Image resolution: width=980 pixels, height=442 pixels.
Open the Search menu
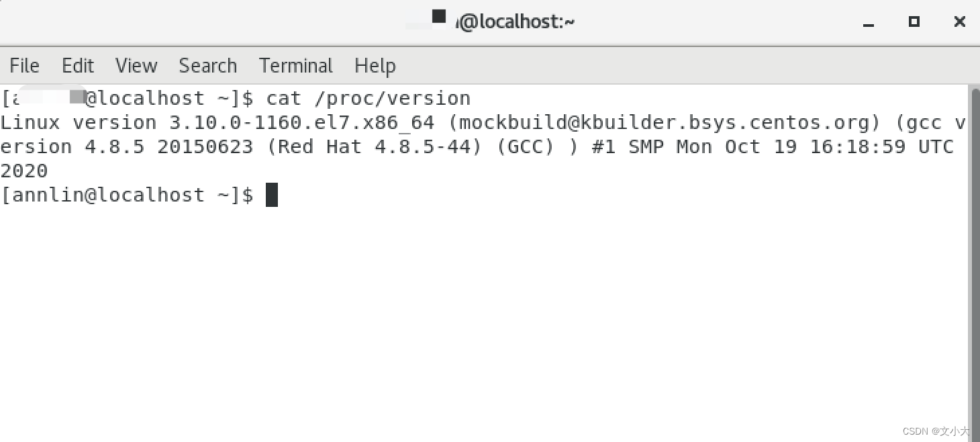[207, 66]
